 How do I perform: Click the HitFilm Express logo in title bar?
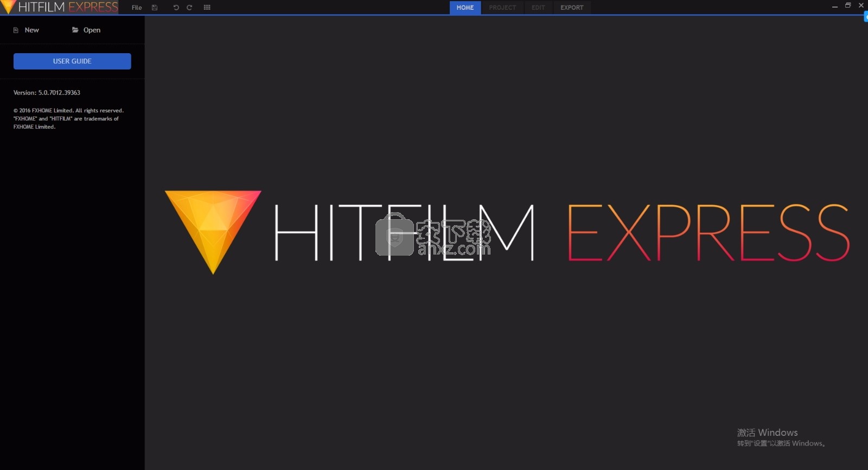(60, 7)
